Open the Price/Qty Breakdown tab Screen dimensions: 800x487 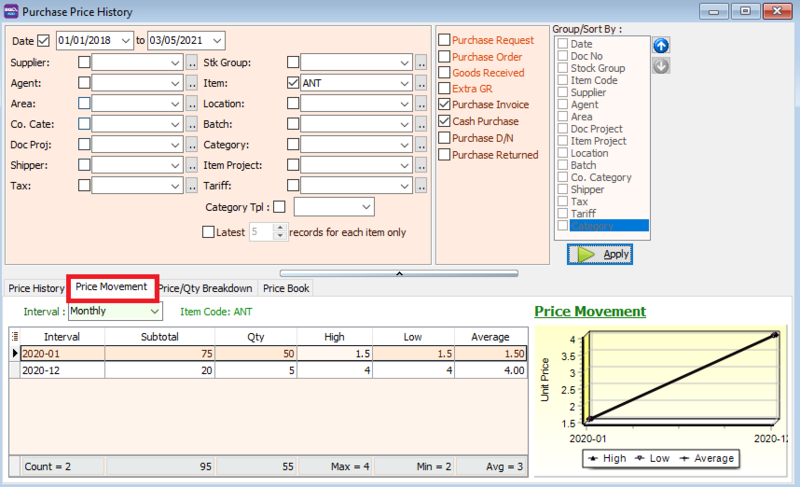click(206, 288)
